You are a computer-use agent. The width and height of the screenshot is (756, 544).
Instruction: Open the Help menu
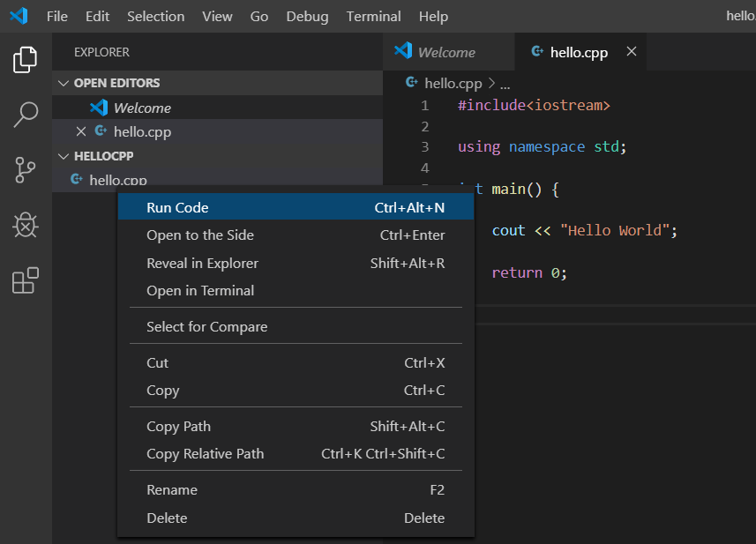click(433, 17)
